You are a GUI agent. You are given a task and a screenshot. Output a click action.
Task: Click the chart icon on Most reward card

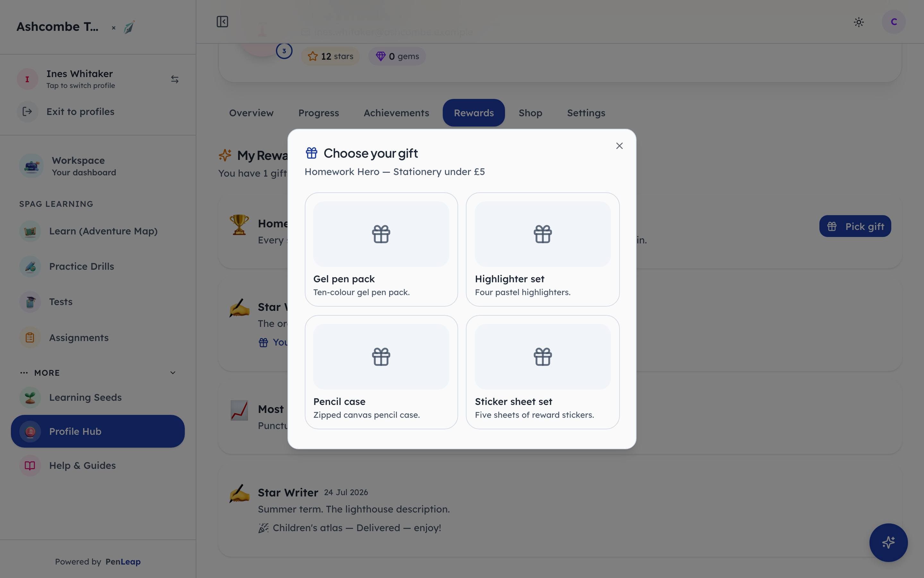coord(239,410)
